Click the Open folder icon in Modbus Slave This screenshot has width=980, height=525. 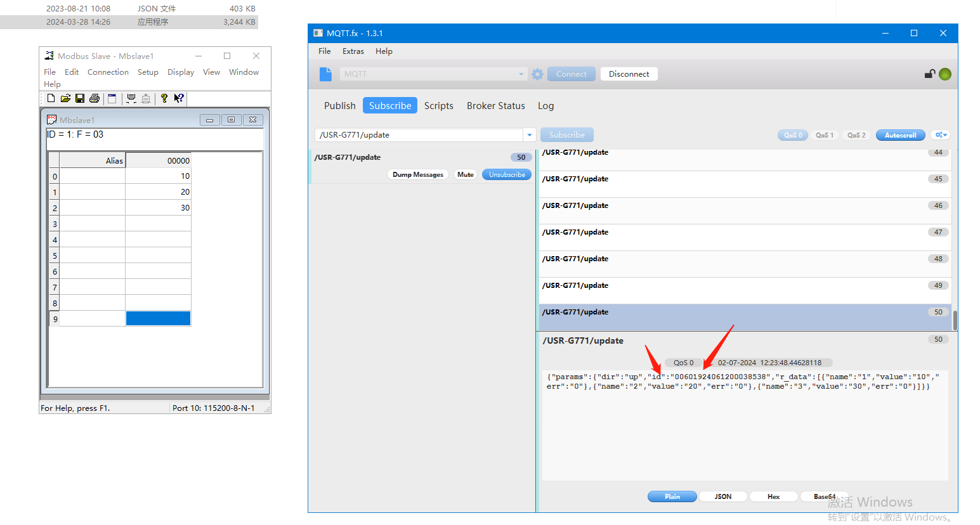coord(65,98)
